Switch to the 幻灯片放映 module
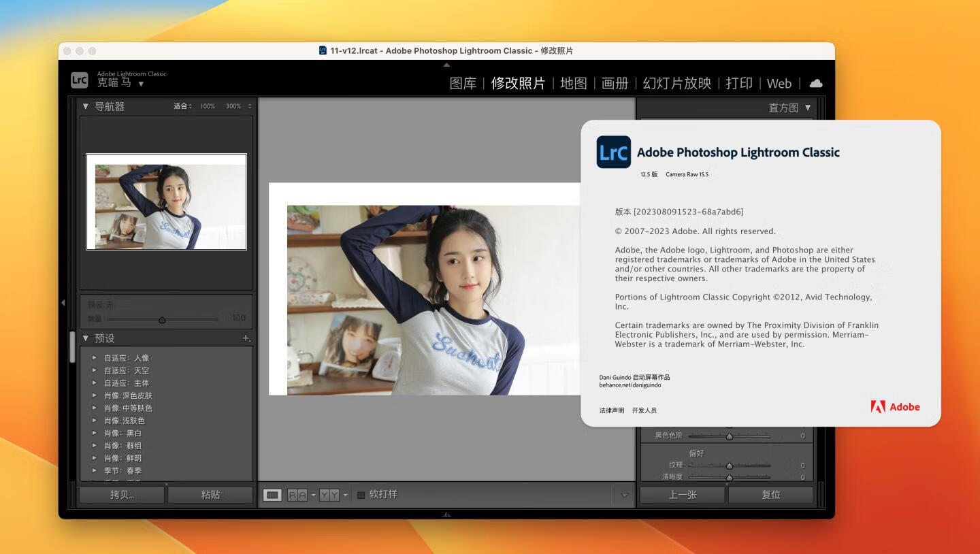Viewport: 980px width, 554px height. [x=676, y=83]
